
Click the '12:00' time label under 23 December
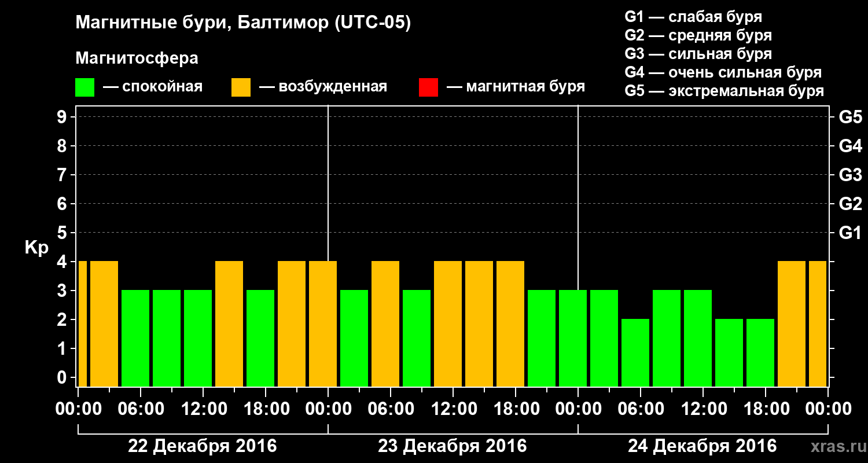click(x=453, y=409)
